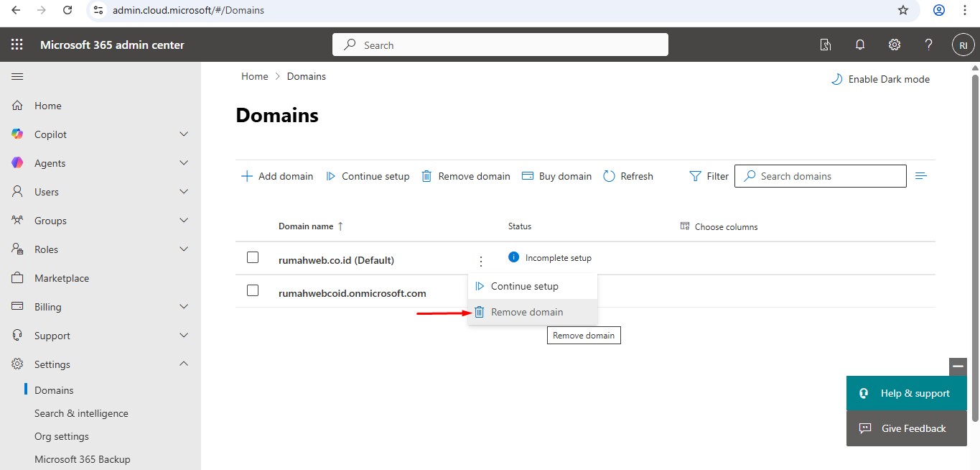
Task: Click the notifications bell icon
Action: coord(860,45)
